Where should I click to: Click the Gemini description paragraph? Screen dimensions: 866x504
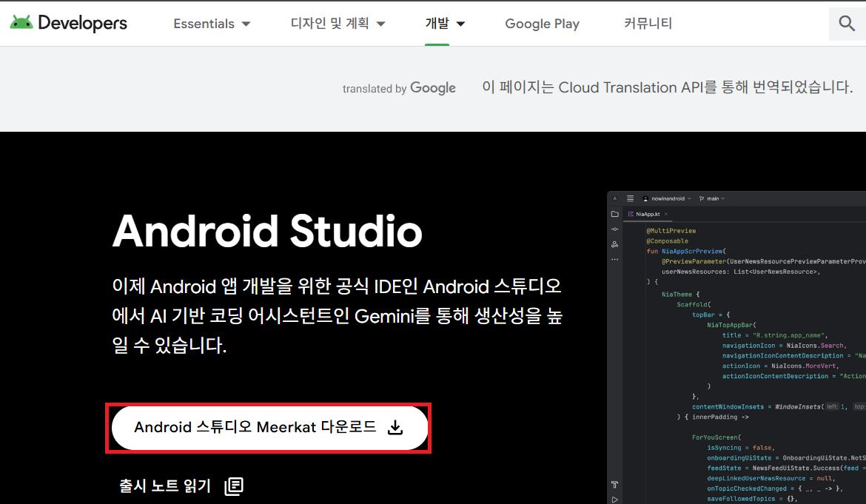pyautogui.click(x=337, y=316)
